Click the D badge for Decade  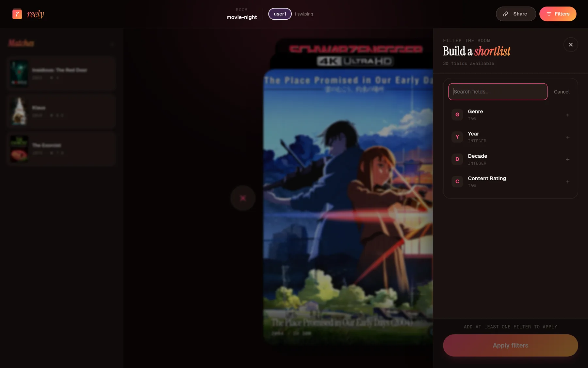(x=457, y=159)
